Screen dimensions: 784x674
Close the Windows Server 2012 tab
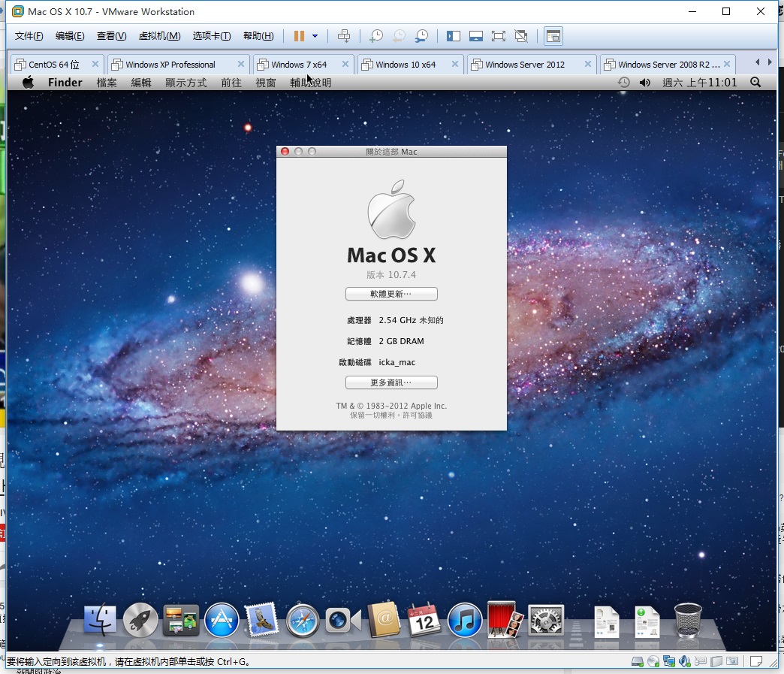[x=588, y=64]
